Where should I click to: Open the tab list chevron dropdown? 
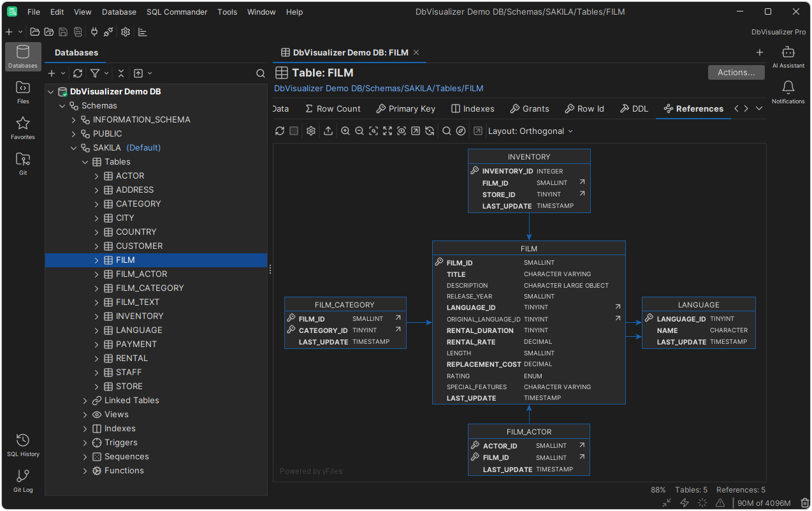pyautogui.click(x=759, y=108)
